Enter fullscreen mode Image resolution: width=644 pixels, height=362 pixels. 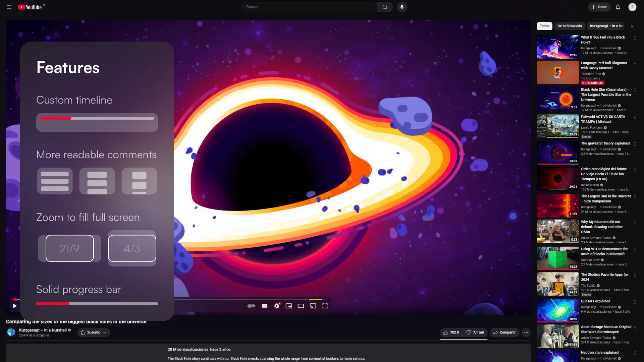[325, 306]
